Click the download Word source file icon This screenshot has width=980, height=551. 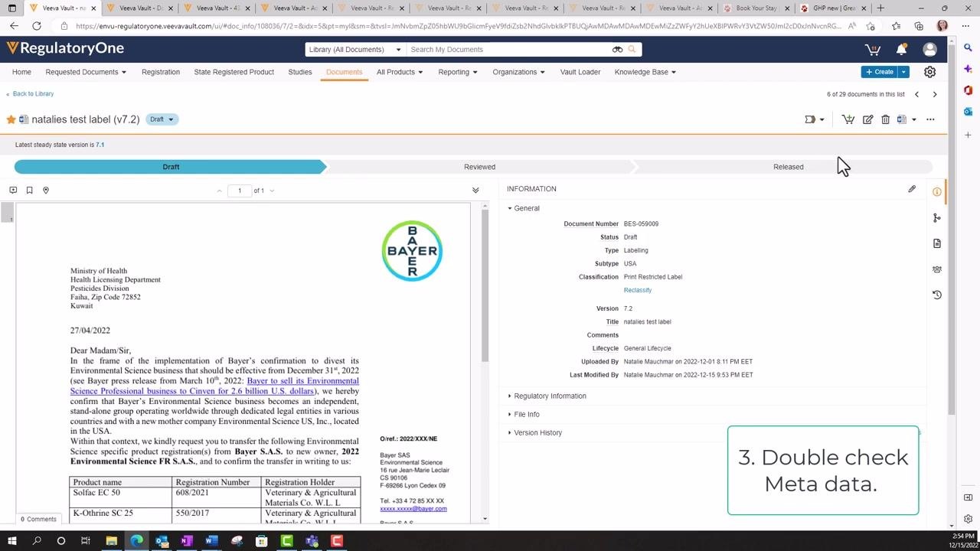[x=902, y=119]
